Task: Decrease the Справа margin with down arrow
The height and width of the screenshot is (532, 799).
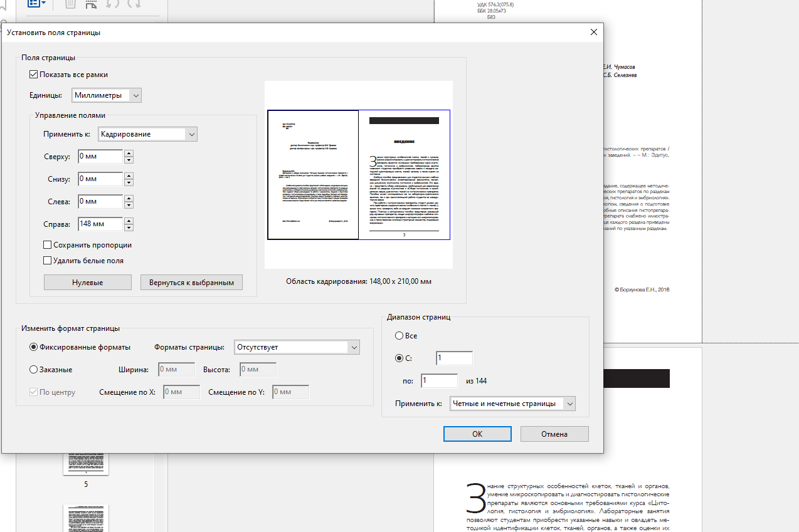Action: (x=129, y=228)
